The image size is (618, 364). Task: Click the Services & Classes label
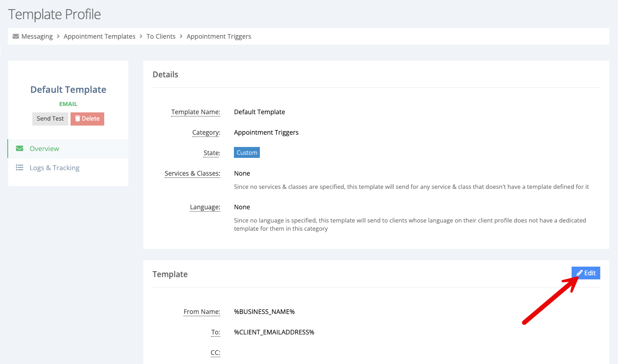(192, 174)
